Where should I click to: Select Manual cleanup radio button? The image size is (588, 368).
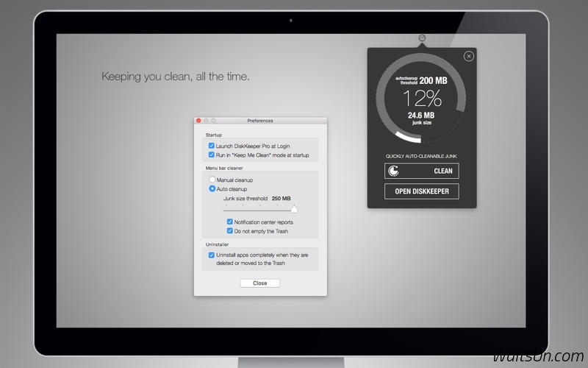212,180
